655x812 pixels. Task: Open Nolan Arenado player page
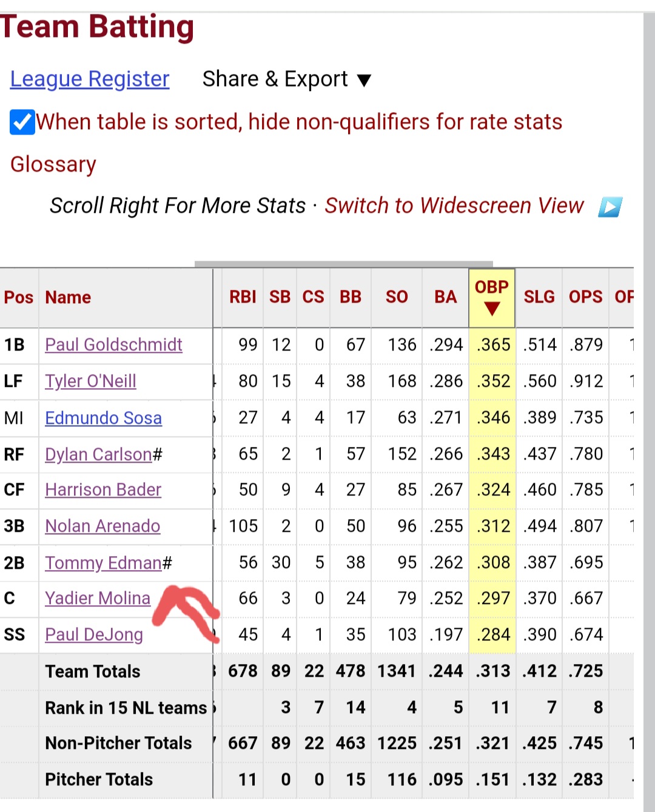coord(102,526)
